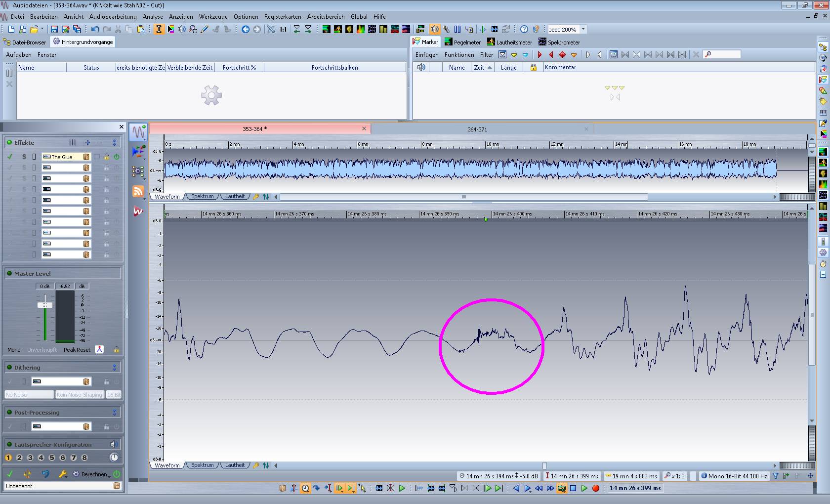The image size is (830, 504).
Task: Expand the Effekte section double-arrow
Action: [114, 143]
